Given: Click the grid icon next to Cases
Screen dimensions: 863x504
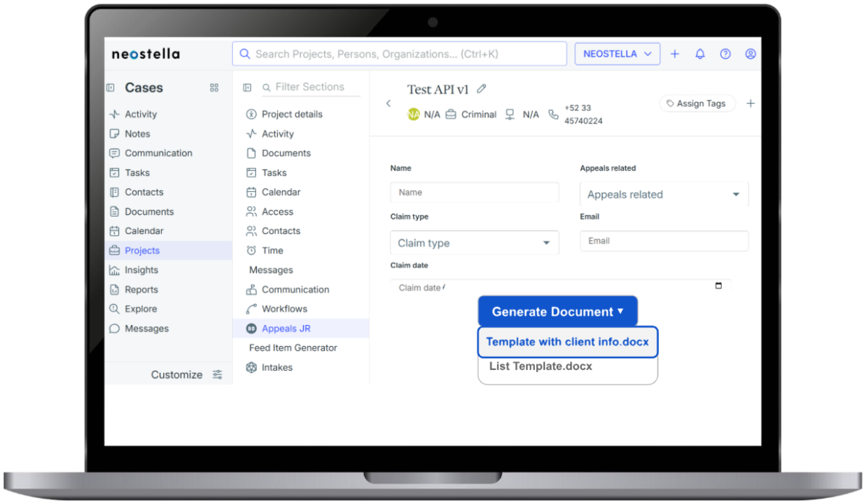Looking at the screenshot, I should [x=214, y=88].
